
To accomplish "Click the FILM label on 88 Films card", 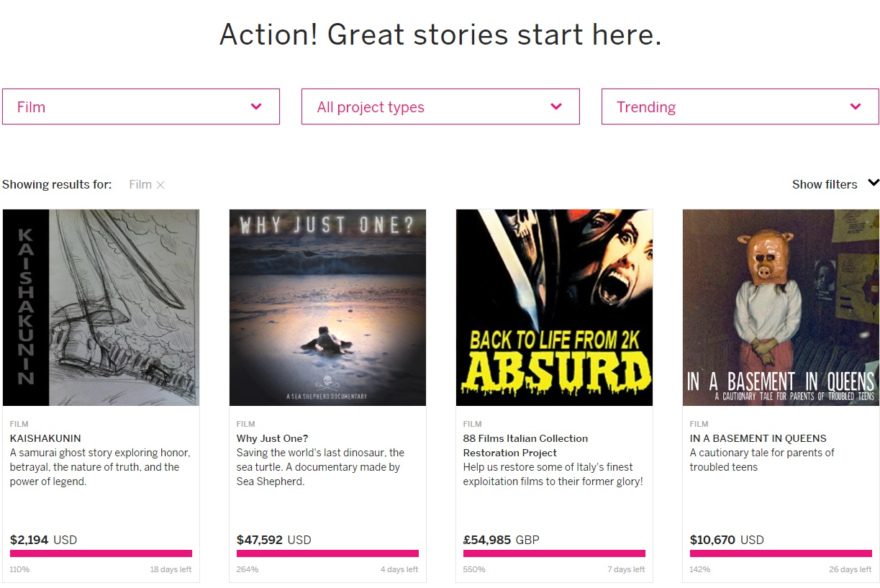I will click(472, 424).
